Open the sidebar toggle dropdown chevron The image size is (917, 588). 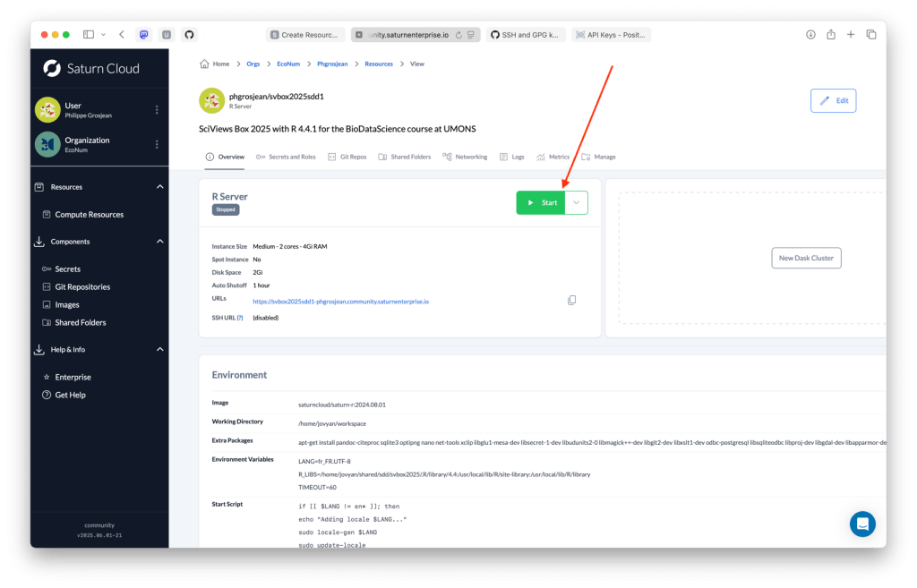pos(104,35)
